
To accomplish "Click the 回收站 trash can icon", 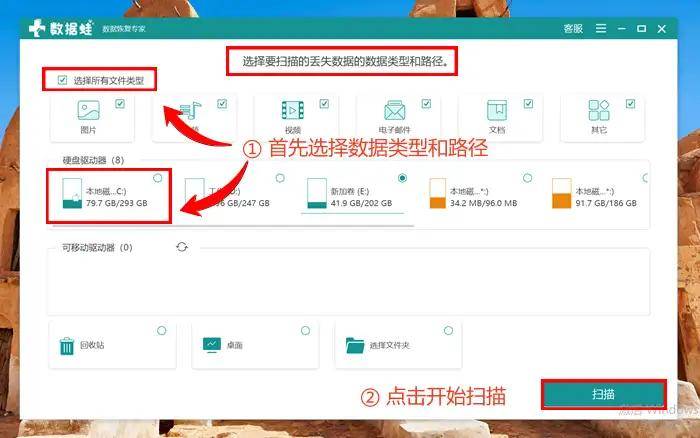I will click(x=67, y=346).
